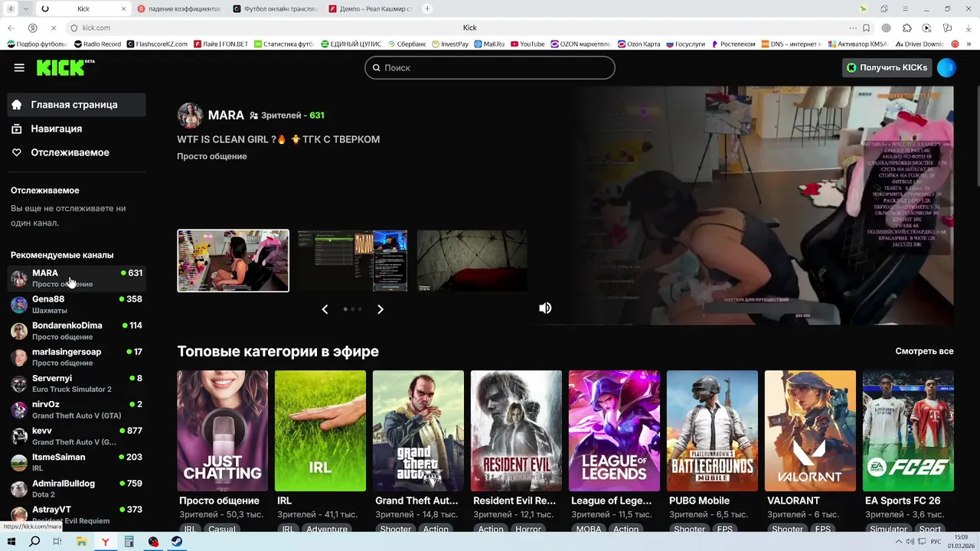Open Сбербанк bookmark
This screenshot has height=551, width=980.
click(x=407, y=44)
